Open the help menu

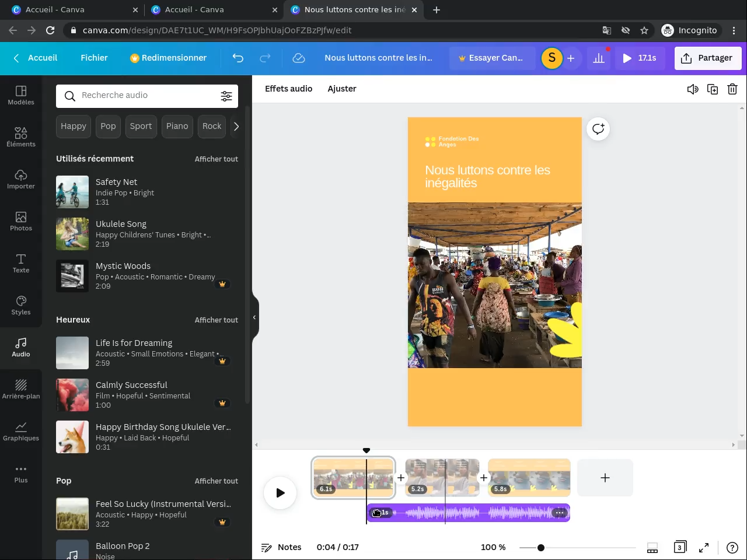[732, 547]
